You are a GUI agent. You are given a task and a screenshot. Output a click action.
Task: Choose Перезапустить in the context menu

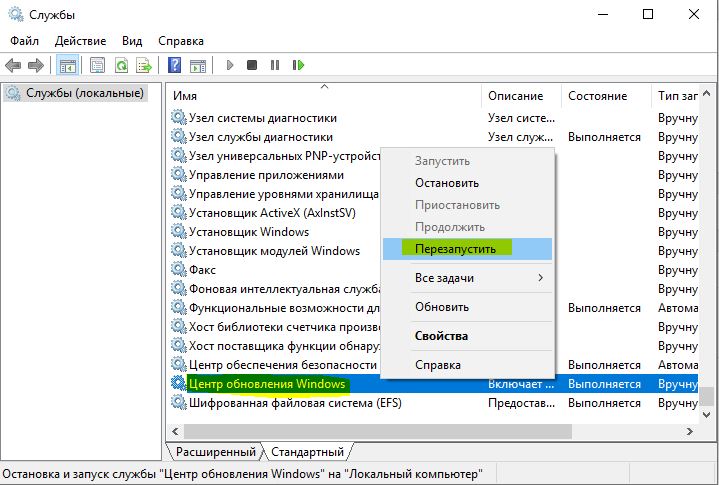(467, 249)
